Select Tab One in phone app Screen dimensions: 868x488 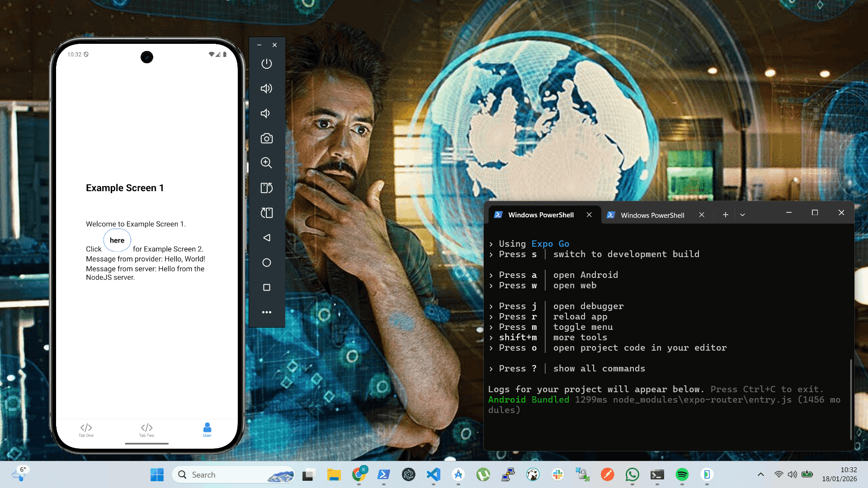pos(86,430)
